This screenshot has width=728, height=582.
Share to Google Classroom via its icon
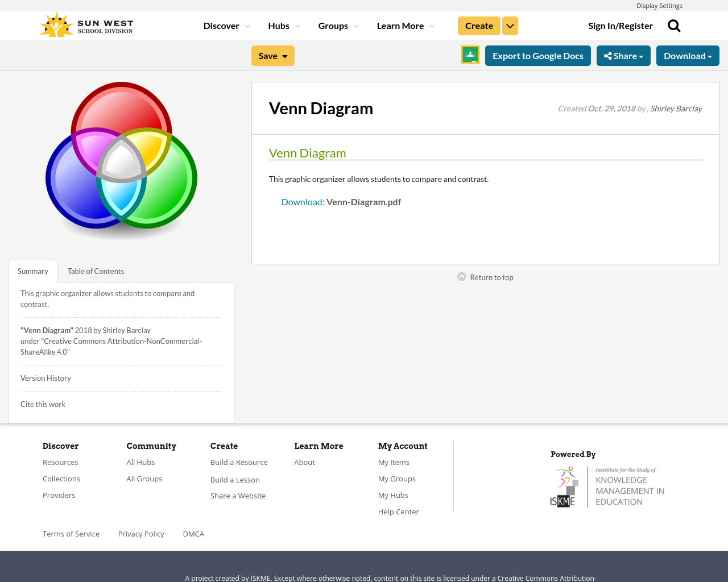470,55
